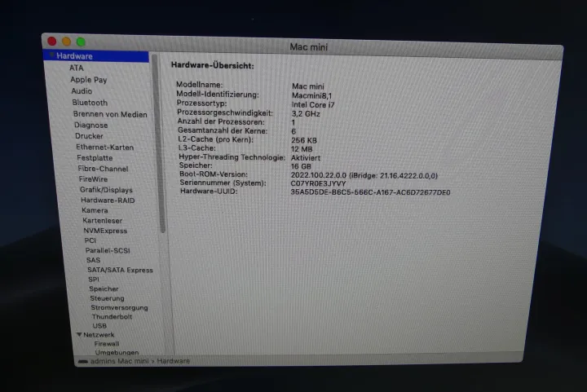Select Drucker in the sidebar
The image size is (587, 392).
tap(89, 136)
